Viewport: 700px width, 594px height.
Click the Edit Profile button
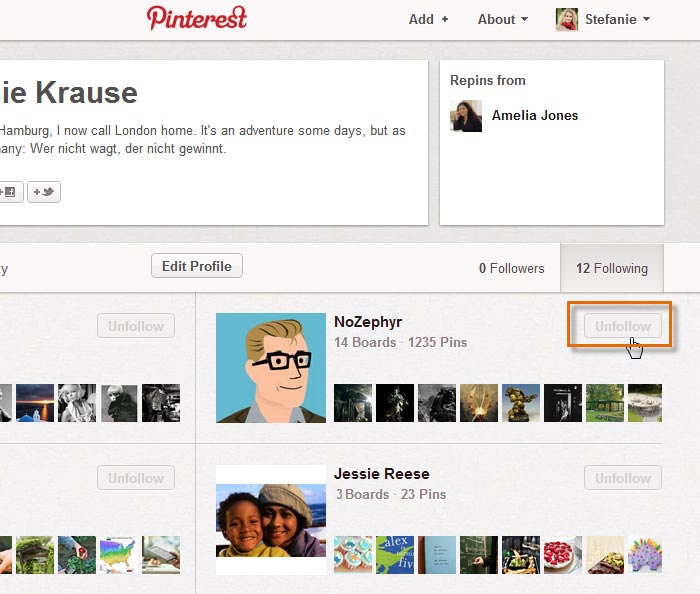[197, 266]
